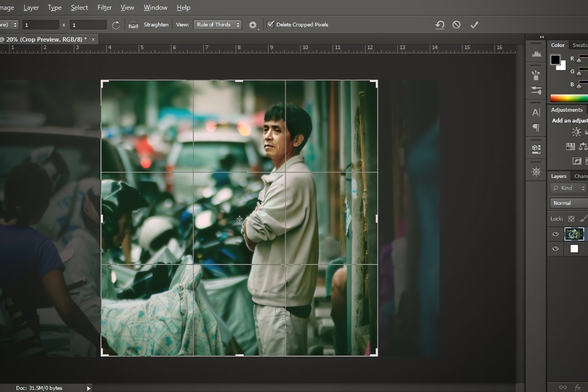Open the Kind filter dropdown in Layers
This screenshot has height=392, width=588.
click(567, 188)
